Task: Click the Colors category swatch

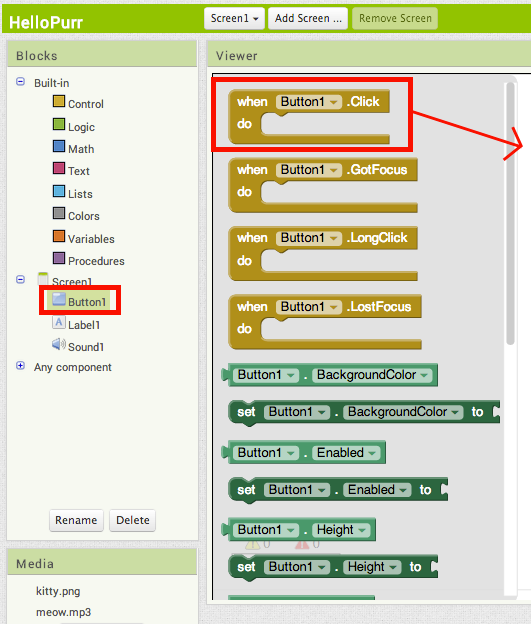Action: 59,213
